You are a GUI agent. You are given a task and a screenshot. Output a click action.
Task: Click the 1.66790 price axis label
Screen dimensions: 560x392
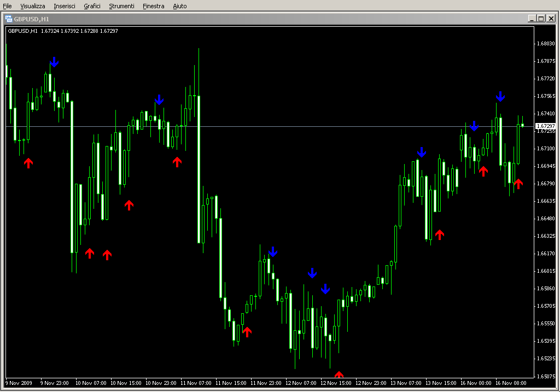click(x=546, y=184)
